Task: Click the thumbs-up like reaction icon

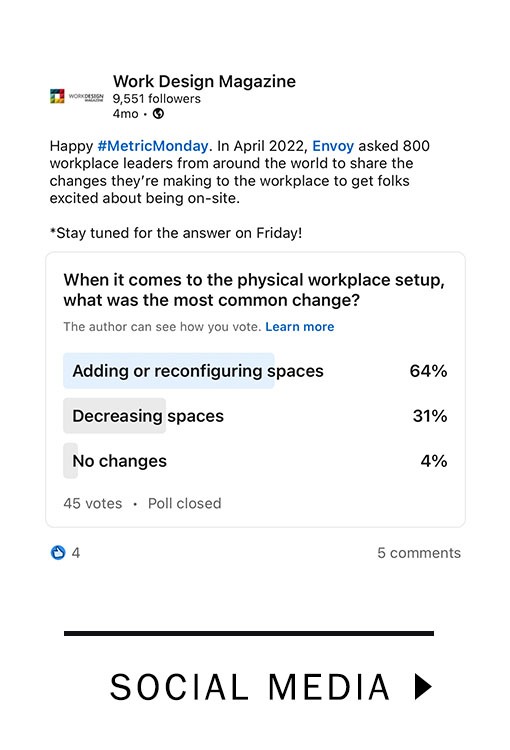Action: point(58,552)
